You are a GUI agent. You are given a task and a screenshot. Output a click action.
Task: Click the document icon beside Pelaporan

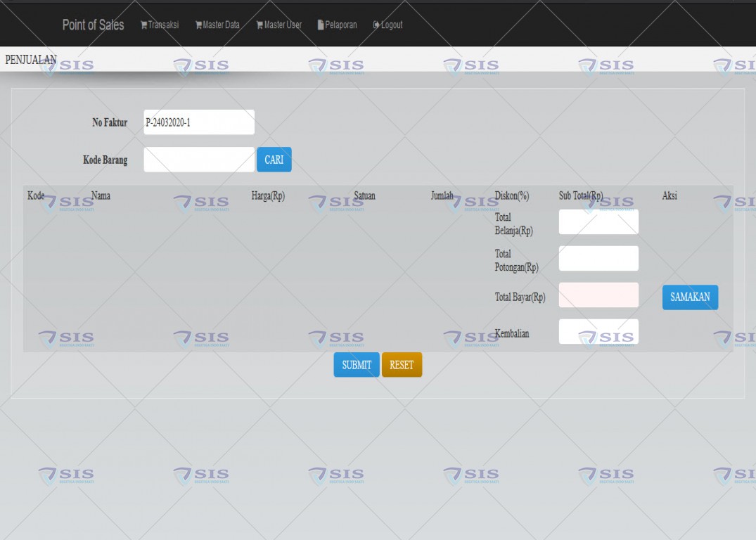(x=321, y=25)
